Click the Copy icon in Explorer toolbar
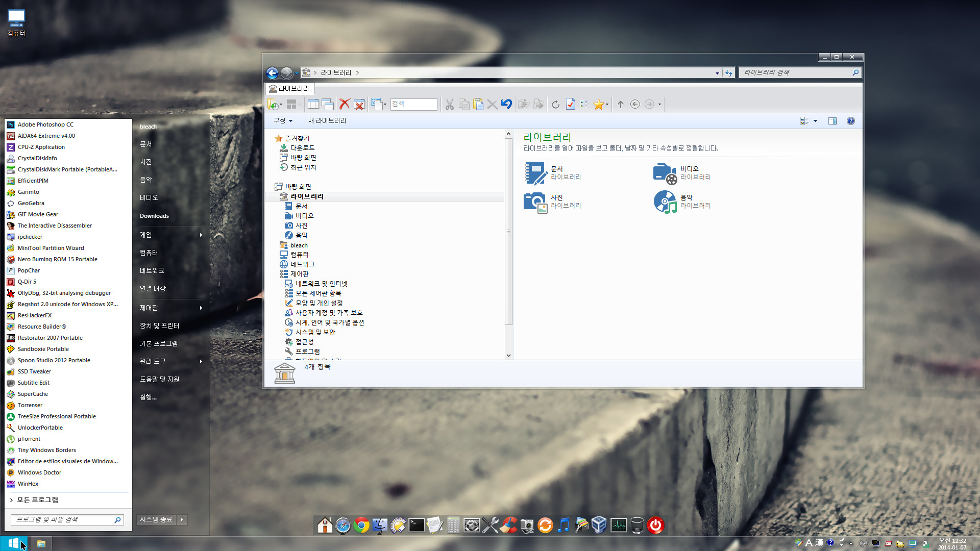980x551 pixels. pyautogui.click(x=464, y=104)
